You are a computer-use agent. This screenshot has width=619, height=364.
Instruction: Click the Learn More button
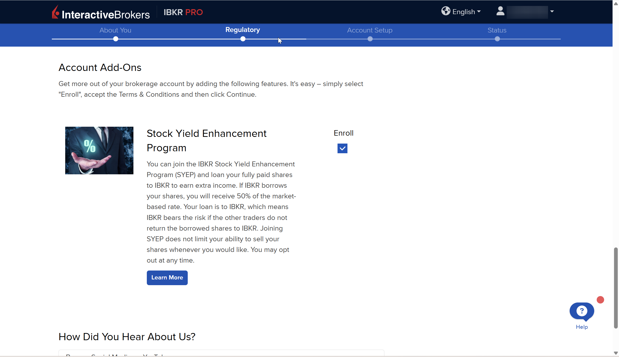tap(167, 278)
